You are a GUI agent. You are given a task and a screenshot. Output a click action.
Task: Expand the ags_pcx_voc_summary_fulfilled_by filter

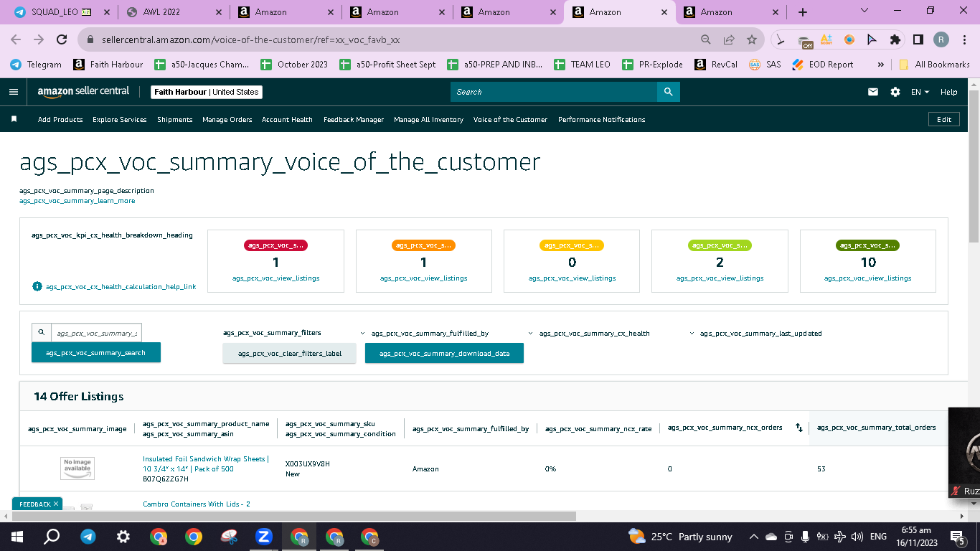coord(425,333)
